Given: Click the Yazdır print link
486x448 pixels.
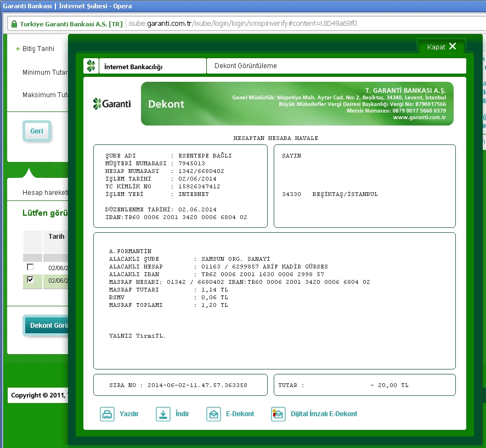Looking at the screenshot, I should click(129, 414).
